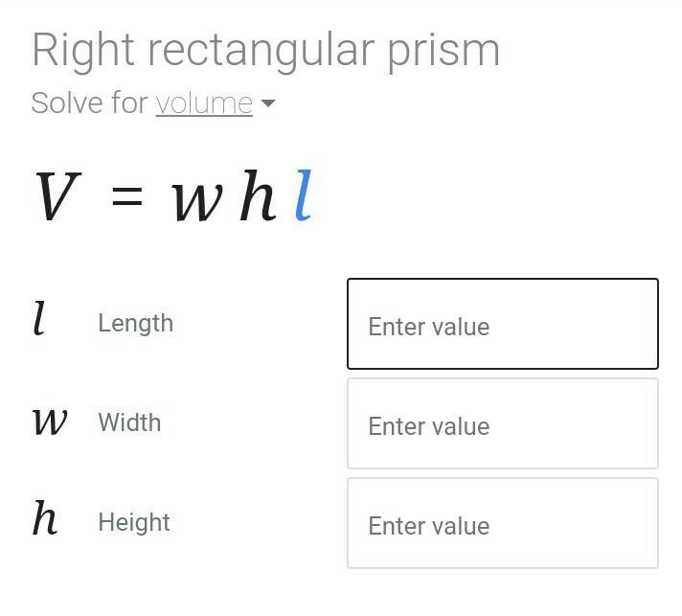Click the blue l in the formula
682x616 pixels.
tap(303, 195)
